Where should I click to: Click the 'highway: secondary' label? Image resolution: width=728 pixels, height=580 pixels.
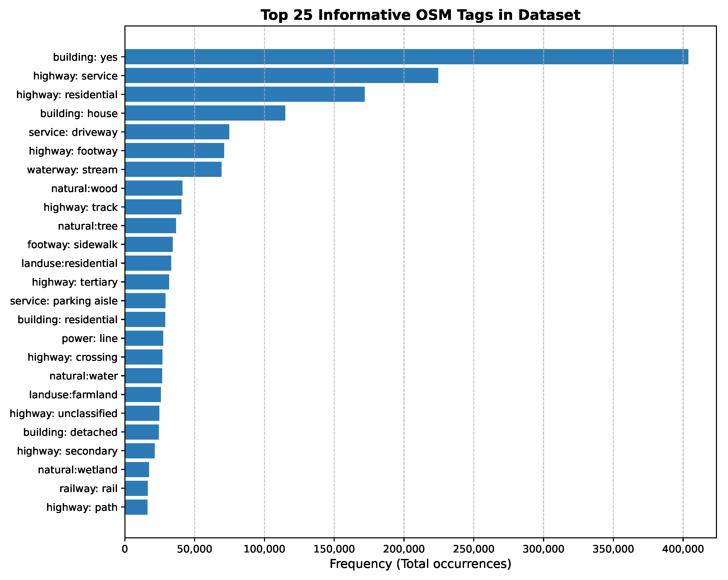tap(68, 451)
